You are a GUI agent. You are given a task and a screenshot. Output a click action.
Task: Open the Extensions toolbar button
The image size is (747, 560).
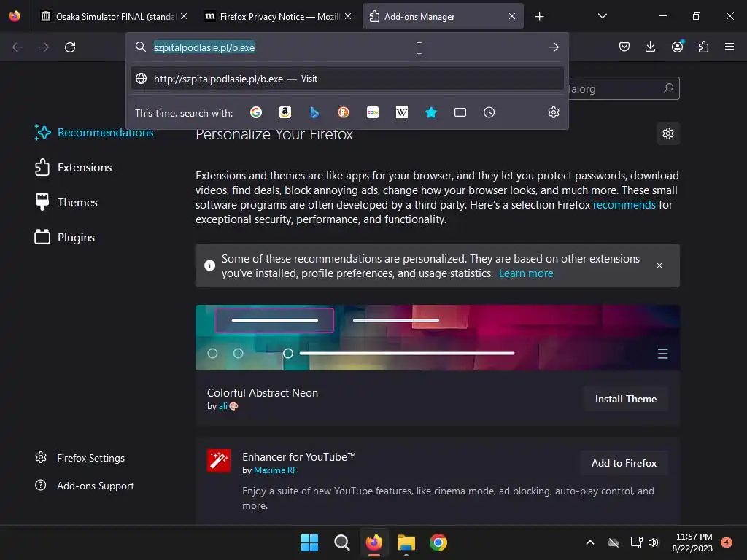point(703,47)
